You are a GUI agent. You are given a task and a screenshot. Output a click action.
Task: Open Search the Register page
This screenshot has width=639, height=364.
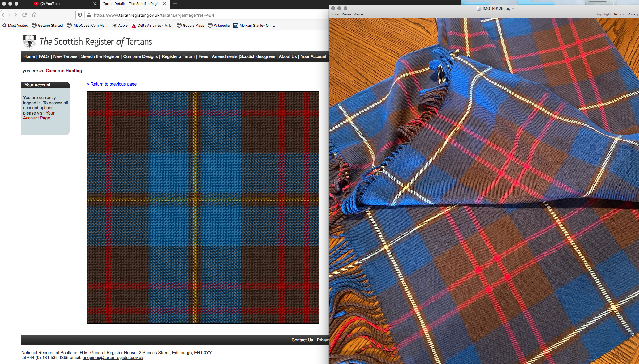pyautogui.click(x=100, y=56)
